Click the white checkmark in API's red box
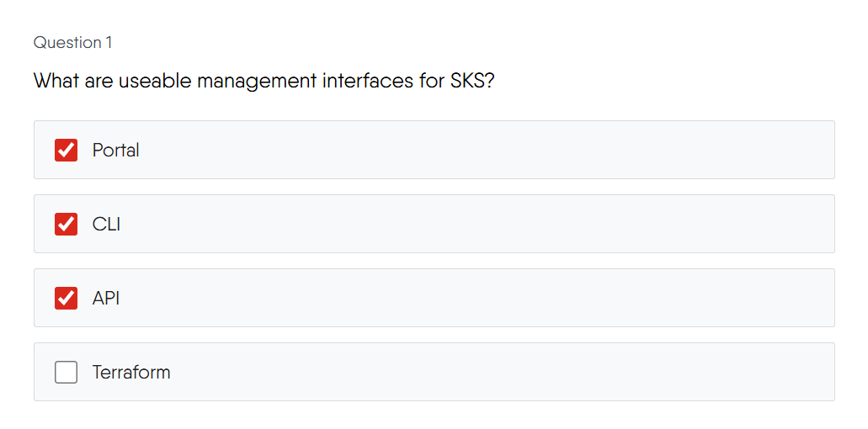The width and height of the screenshot is (868, 429). tap(66, 298)
